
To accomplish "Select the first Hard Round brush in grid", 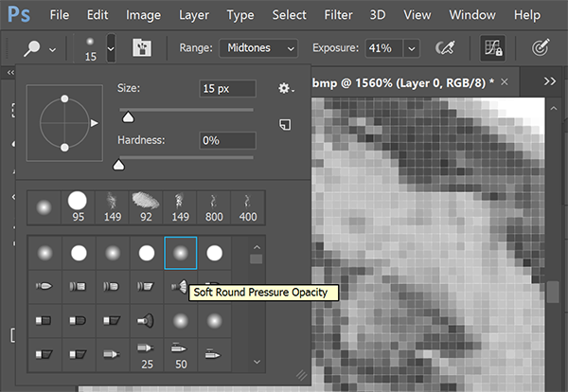I will click(79, 253).
